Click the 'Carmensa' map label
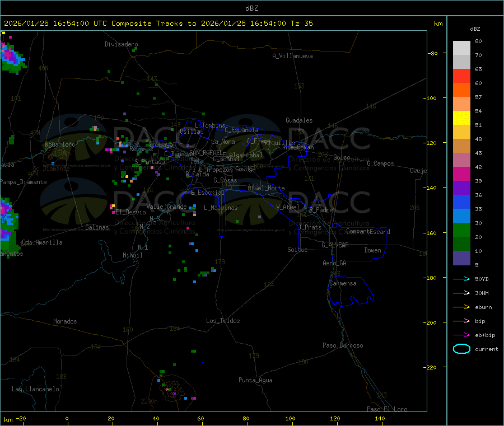504x426 pixels. click(x=343, y=283)
